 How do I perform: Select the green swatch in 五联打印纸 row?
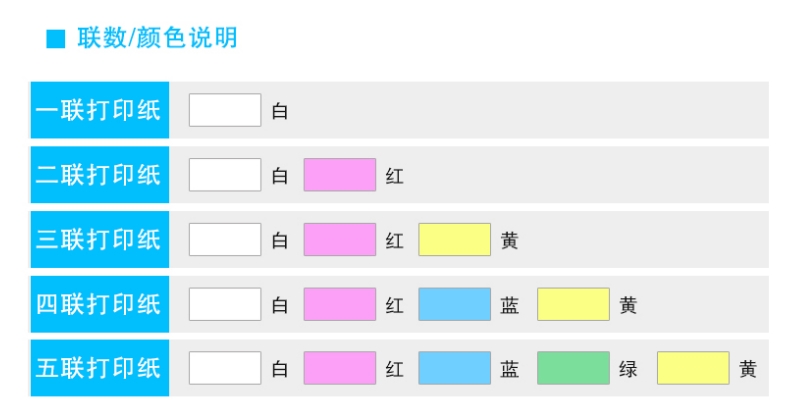coord(573,368)
